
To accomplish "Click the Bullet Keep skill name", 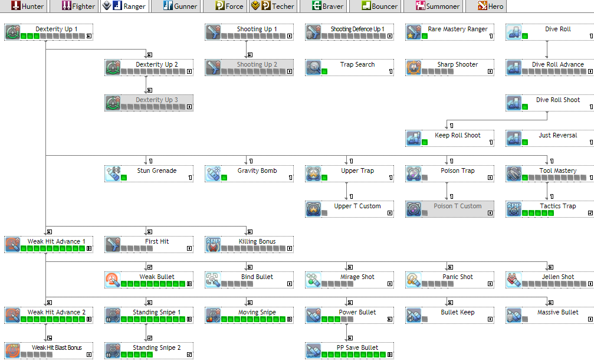I will click(457, 312).
